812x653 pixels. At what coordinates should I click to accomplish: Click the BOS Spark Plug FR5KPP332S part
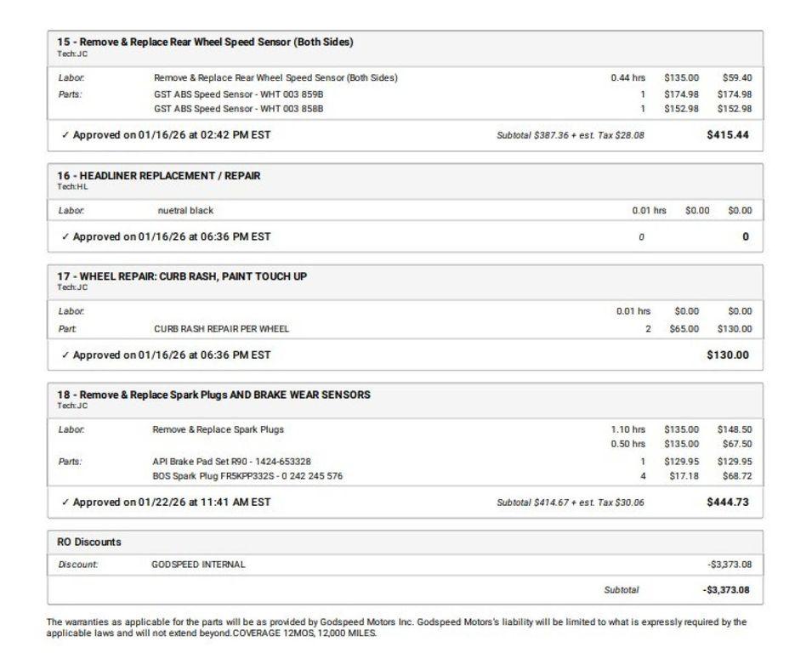point(247,476)
